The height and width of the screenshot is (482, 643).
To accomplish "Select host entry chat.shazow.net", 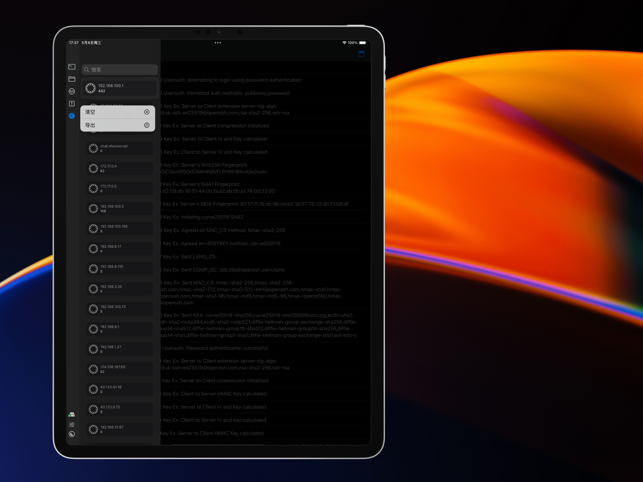I will point(120,148).
